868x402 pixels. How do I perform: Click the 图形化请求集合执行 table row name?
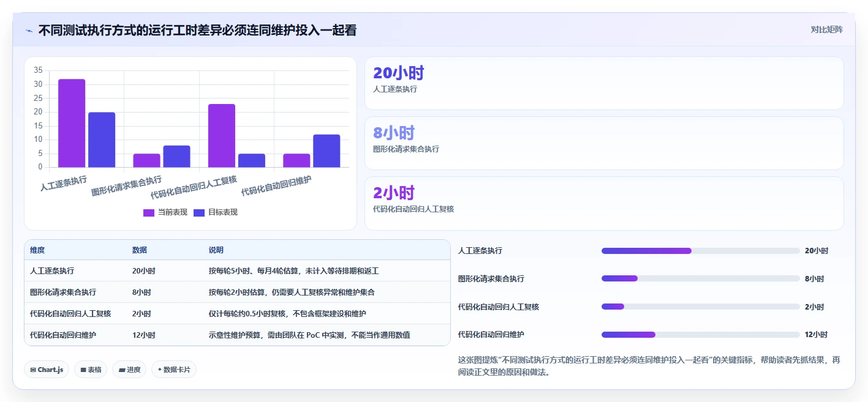(x=63, y=292)
